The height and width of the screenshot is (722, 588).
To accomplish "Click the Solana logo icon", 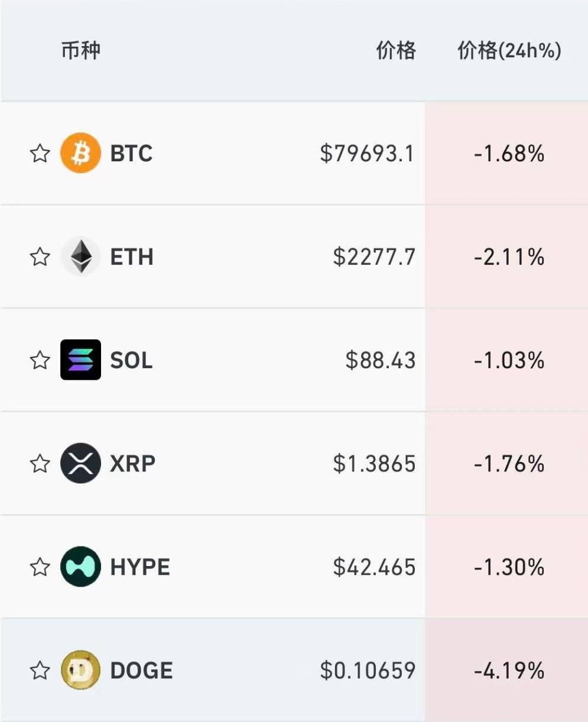I will [x=80, y=360].
